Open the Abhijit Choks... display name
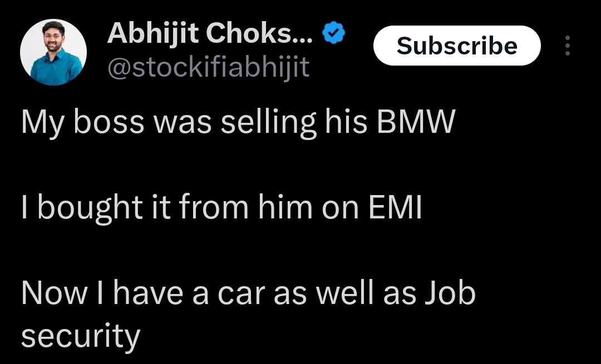The width and height of the screenshot is (601, 364). (210, 34)
